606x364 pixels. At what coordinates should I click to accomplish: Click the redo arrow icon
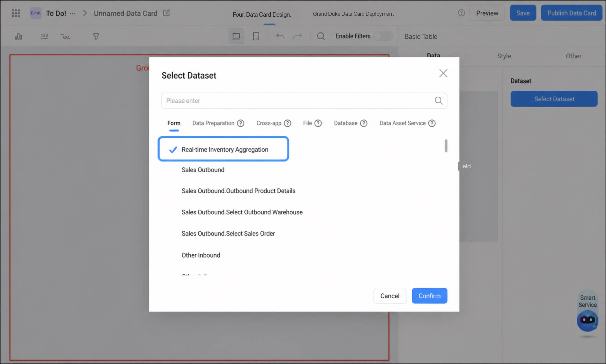[x=297, y=36]
